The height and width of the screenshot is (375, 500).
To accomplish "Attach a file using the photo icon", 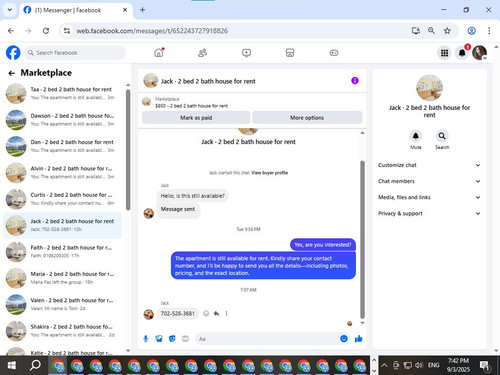I will (159, 339).
